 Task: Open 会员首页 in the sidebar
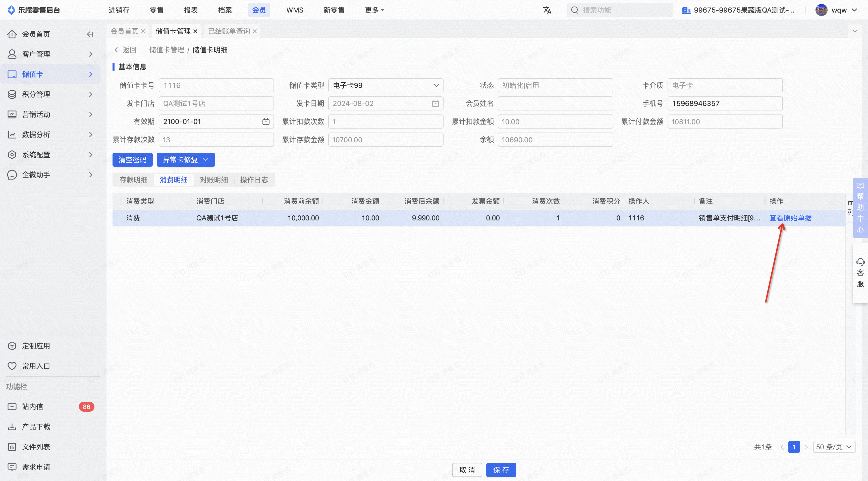tap(36, 34)
